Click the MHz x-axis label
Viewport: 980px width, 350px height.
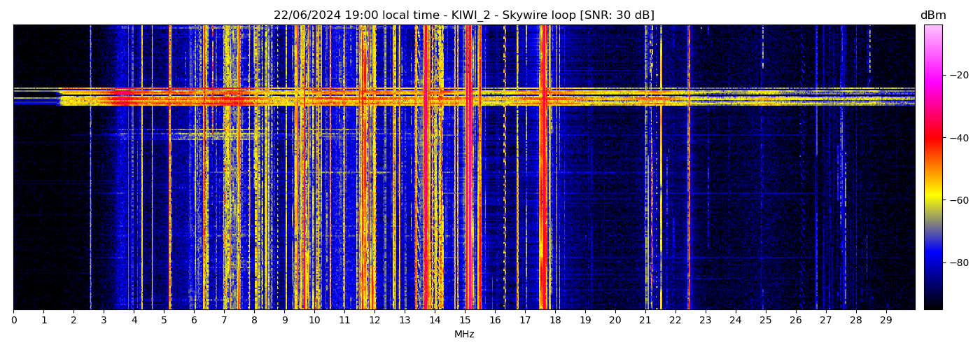point(464,335)
